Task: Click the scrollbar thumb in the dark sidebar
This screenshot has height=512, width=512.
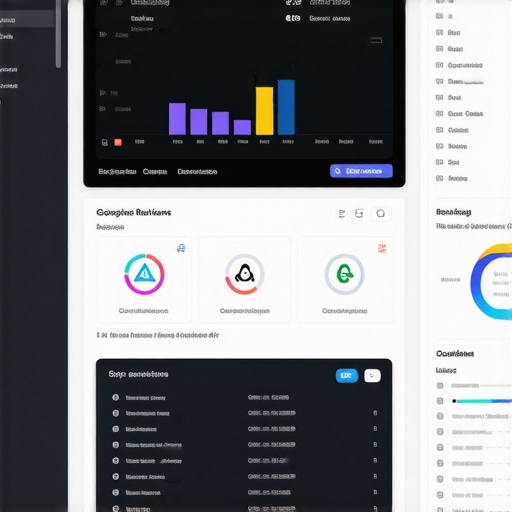Action: tap(58, 33)
